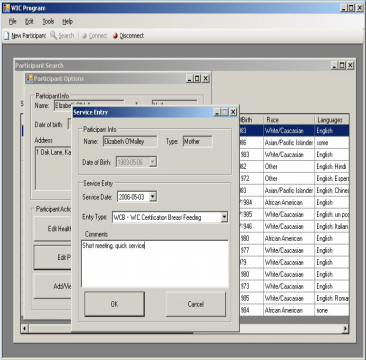Click the WCB - WIC Certification Breast Feeding entry

click(x=157, y=218)
